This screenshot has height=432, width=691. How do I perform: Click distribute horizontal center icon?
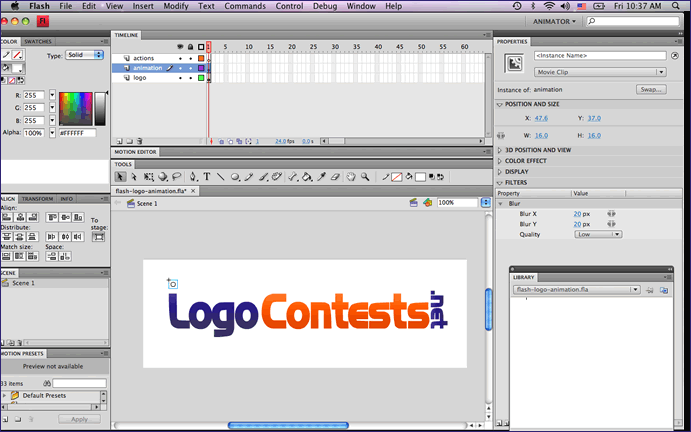click(65, 237)
